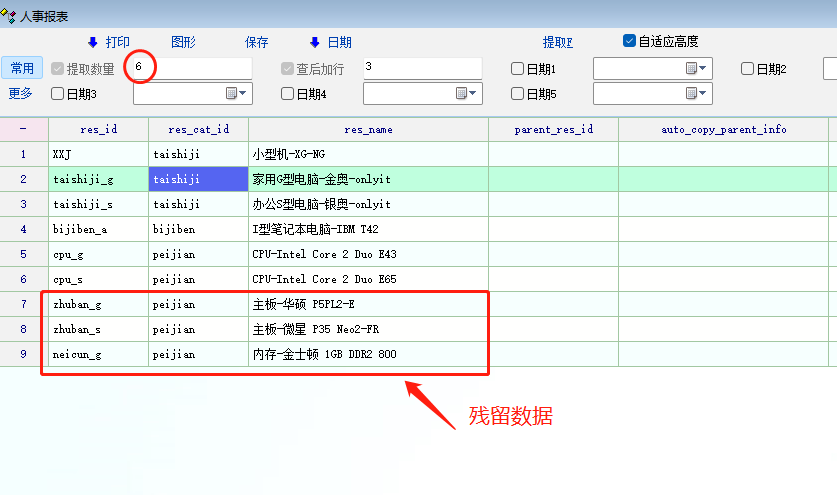This screenshot has width=837, height=495.
Task: Select the row 2 taishiji highlighted cell
Action: point(198,180)
